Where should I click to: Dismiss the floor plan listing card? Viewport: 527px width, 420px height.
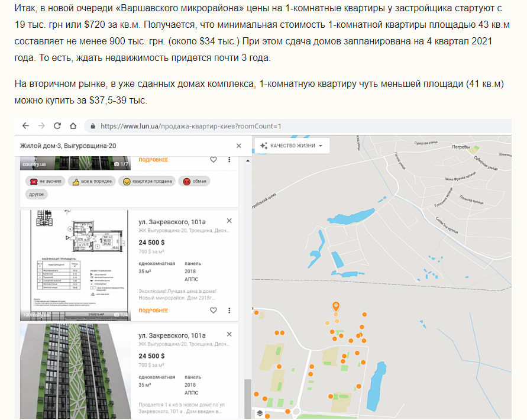click(x=229, y=221)
